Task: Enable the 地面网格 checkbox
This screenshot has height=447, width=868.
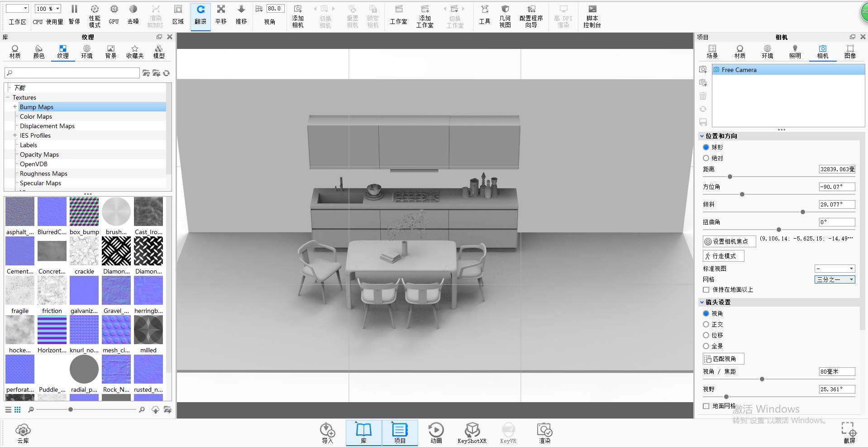Action: (x=706, y=406)
